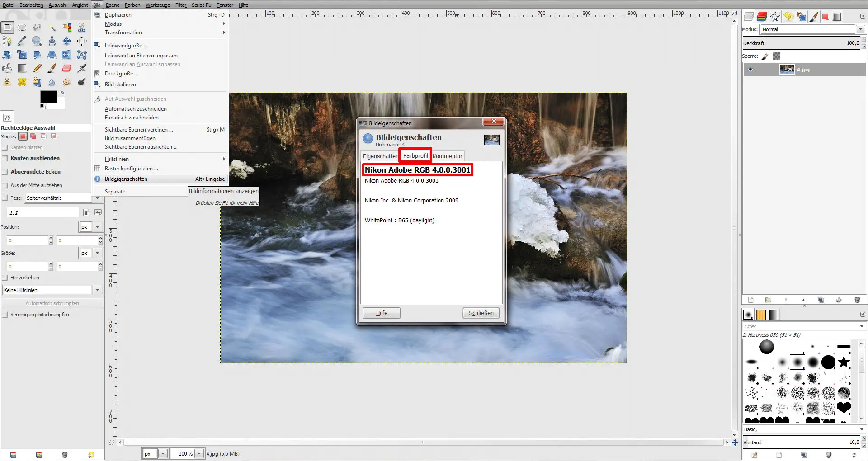Select the Clone stamp tool
The width and height of the screenshot is (868, 461).
click(7, 82)
